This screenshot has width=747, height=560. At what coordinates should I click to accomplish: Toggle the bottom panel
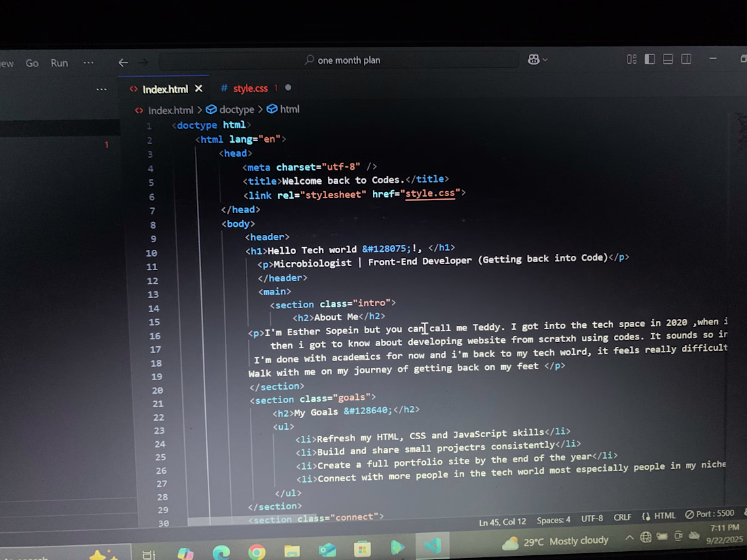668,59
